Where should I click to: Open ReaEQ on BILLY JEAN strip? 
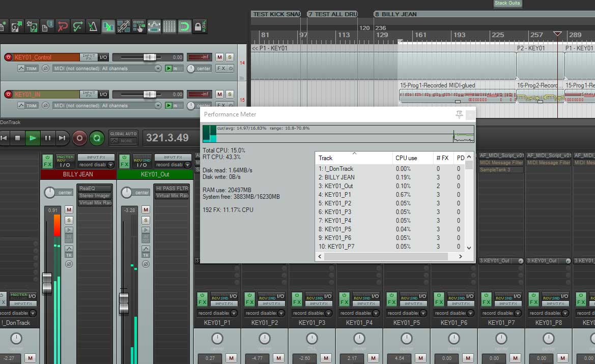pos(94,189)
